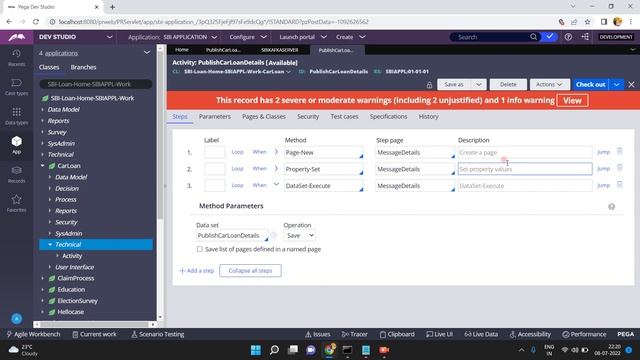Open the Configure menu
Image resolution: width=640 pixels, height=360 pixels.
point(248,37)
